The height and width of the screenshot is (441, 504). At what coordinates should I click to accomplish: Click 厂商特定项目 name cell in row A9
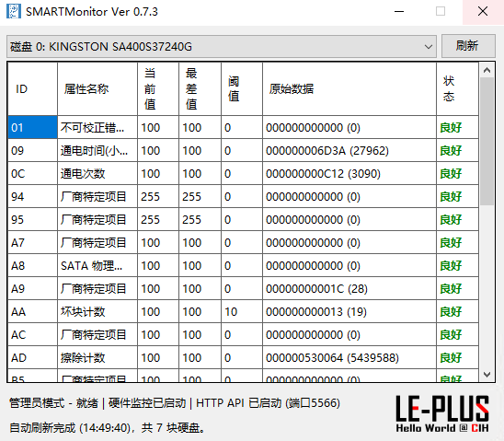click(x=97, y=288)
